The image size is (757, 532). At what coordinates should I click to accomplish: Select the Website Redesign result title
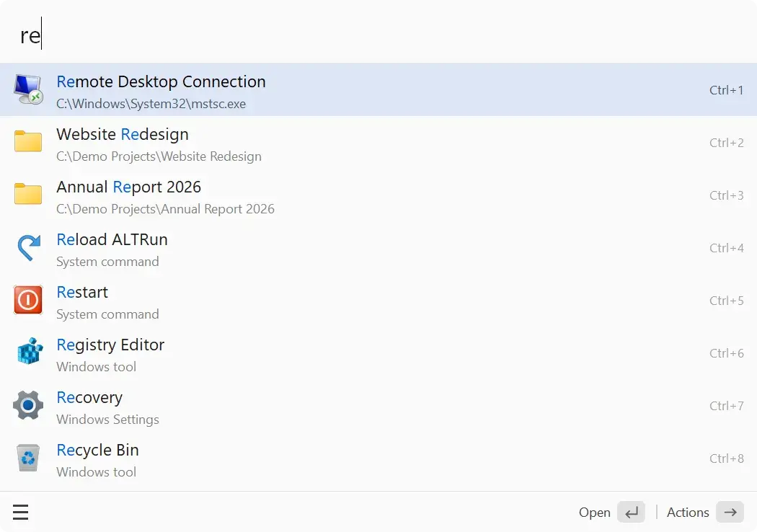[122, 134]
